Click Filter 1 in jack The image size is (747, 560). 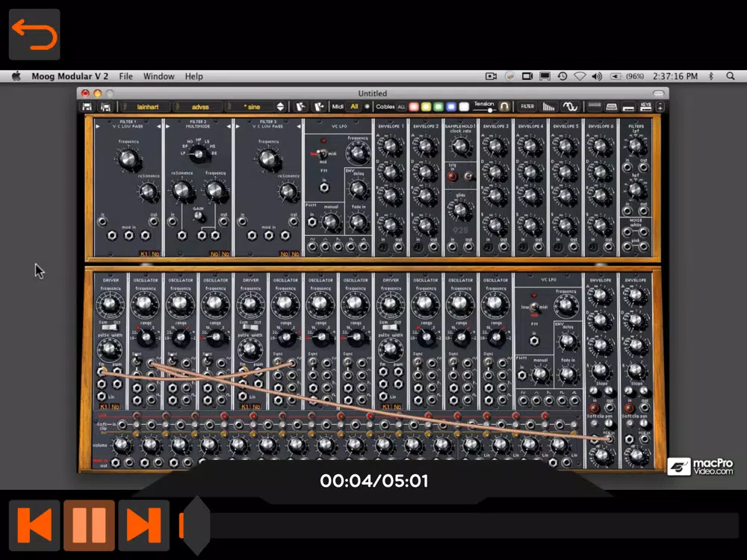click(102, 222)
